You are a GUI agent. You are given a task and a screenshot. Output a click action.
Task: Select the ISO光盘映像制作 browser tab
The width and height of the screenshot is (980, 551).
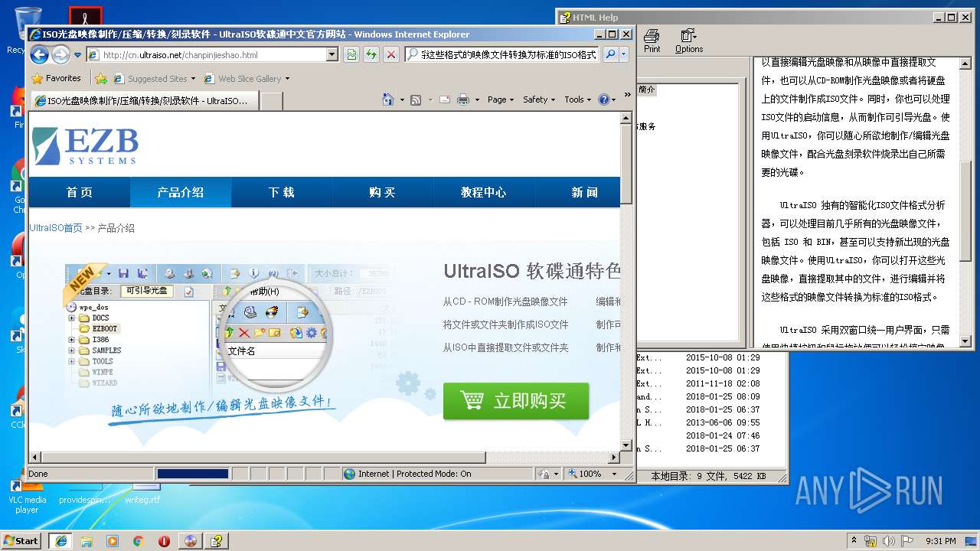(x=144, y=100)
